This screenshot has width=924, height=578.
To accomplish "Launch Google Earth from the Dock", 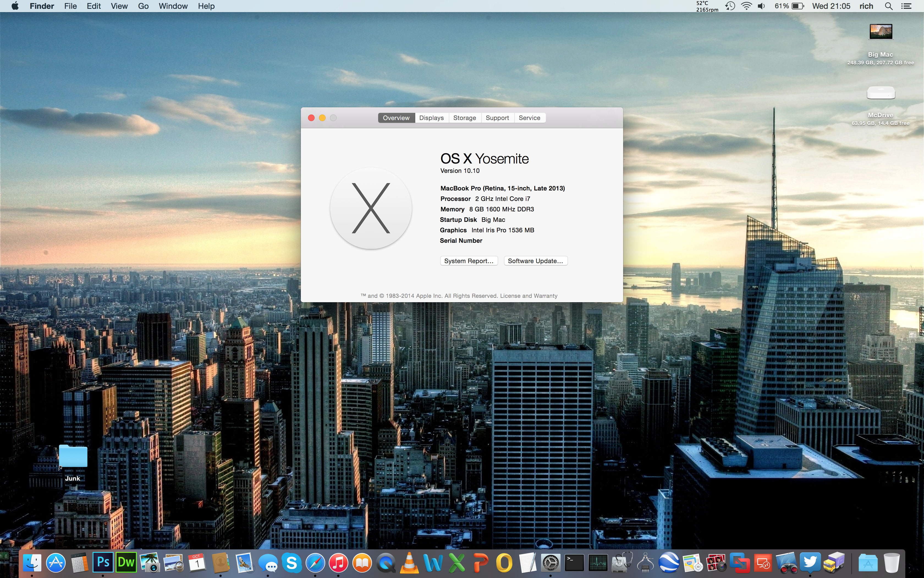I will [669, 563].
